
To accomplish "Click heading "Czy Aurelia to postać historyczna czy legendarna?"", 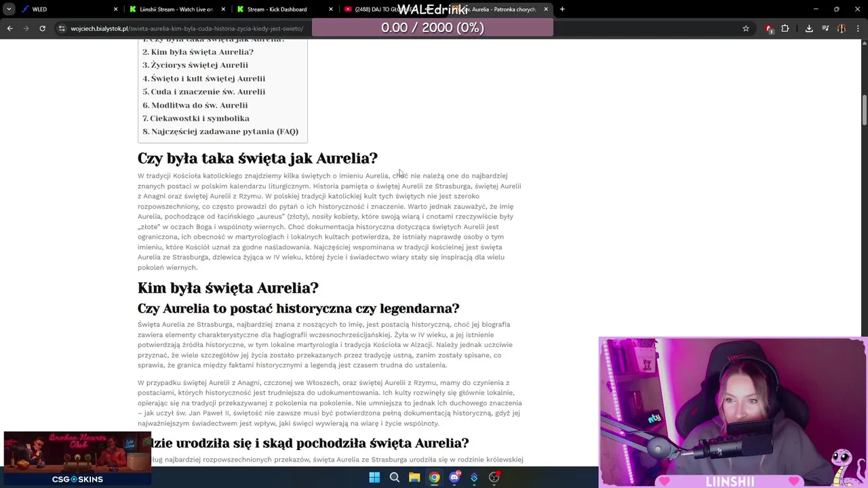I will point(298,308).
